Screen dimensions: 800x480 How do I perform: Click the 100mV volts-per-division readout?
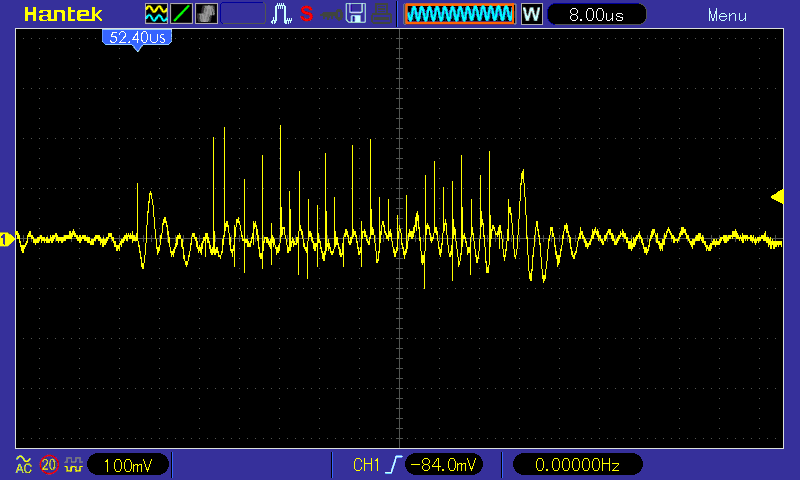(x=128, y=465)
